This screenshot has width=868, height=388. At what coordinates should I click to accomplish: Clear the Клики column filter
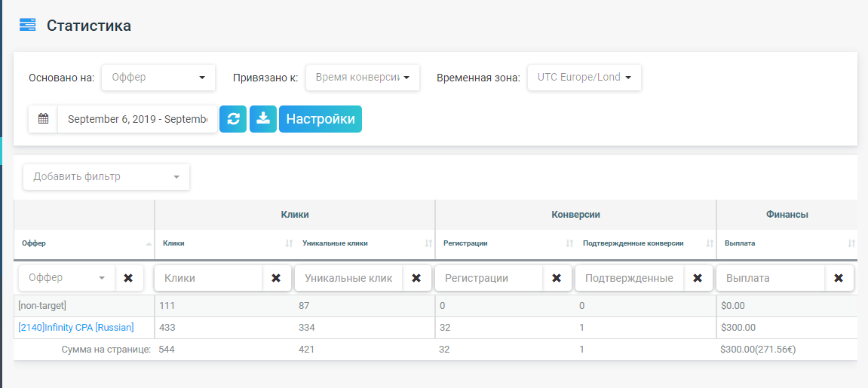(x=276, y=278)
